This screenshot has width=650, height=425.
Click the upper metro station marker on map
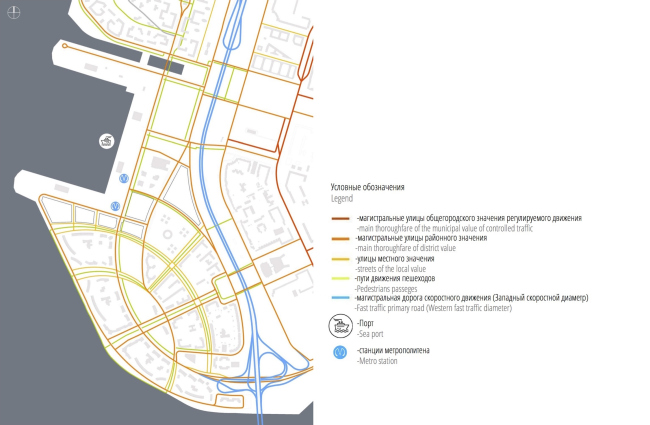[123, 178]
